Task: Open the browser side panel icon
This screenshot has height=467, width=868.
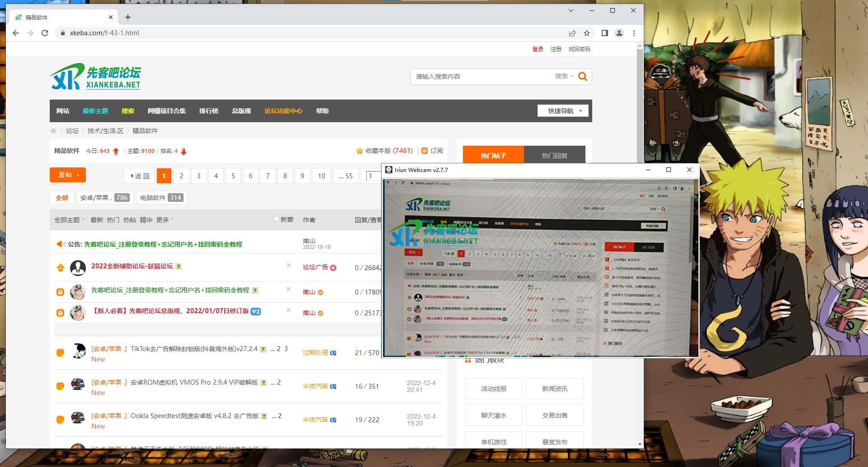Action: pyautogui.click(x=605, y=33)
